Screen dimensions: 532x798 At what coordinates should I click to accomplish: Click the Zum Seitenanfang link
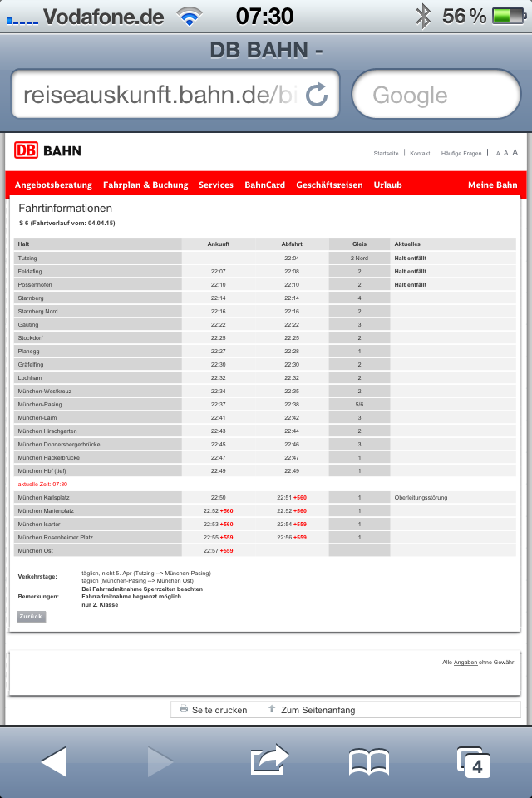(x=318, y=710)
